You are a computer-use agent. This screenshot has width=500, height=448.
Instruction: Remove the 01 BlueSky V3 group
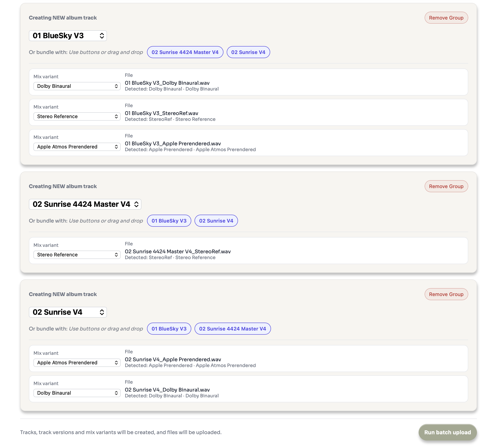[x=446, y=18]
